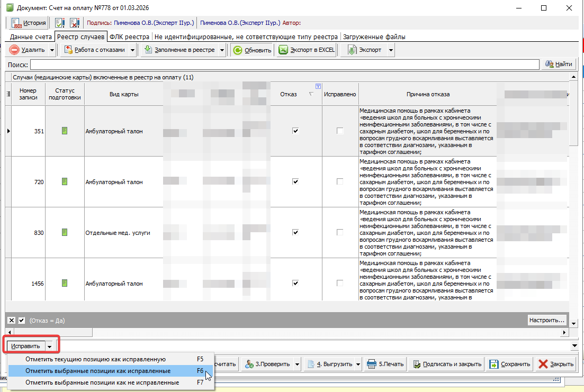Toggle the (Отказ = Да) filter checkbox
The height and width of the screenshot is (392, 584).
22,320
